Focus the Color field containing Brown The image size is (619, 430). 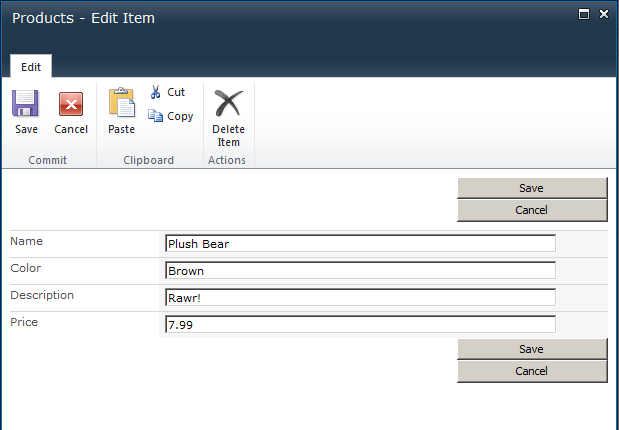pos(360,270)
